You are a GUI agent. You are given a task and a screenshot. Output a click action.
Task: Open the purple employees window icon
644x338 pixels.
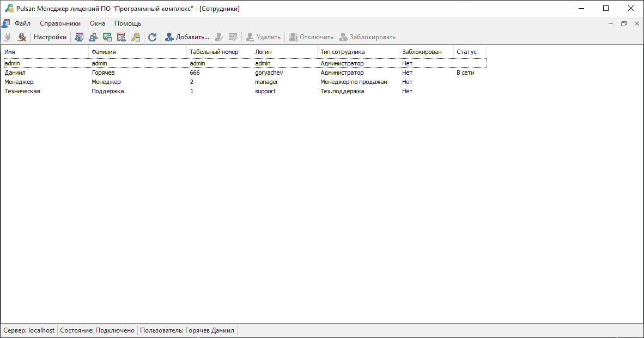click(79, 37)
